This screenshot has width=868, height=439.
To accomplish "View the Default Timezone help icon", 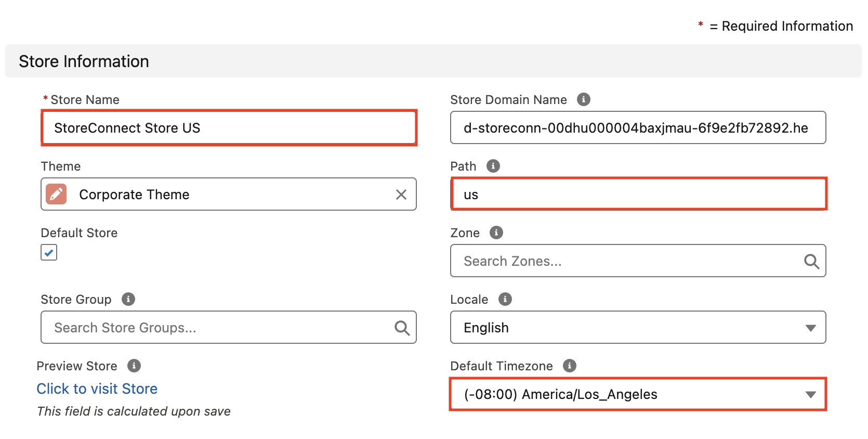I will coord(570,366).
